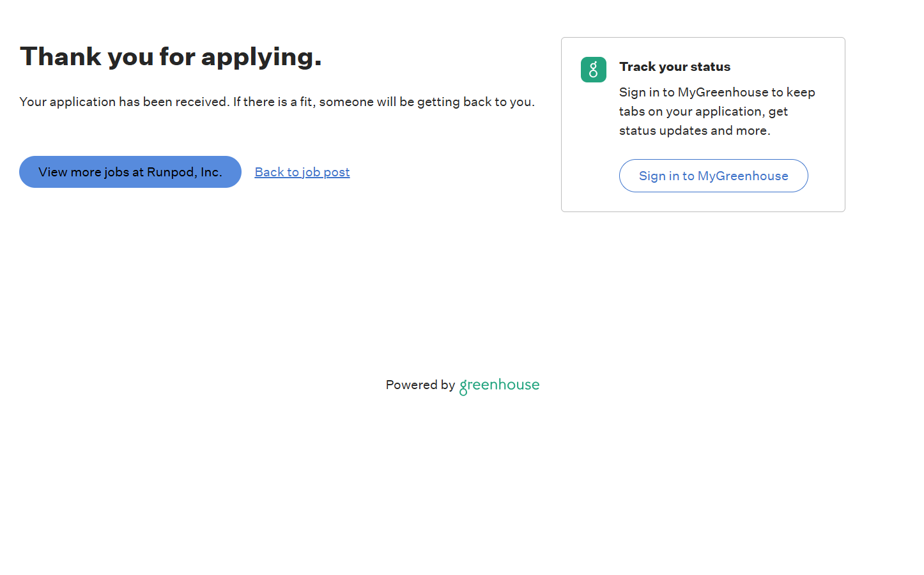This screenshot has height=575, width=924.
Task: Click the underlined 'job post' link text
Action: coord(326,172)
